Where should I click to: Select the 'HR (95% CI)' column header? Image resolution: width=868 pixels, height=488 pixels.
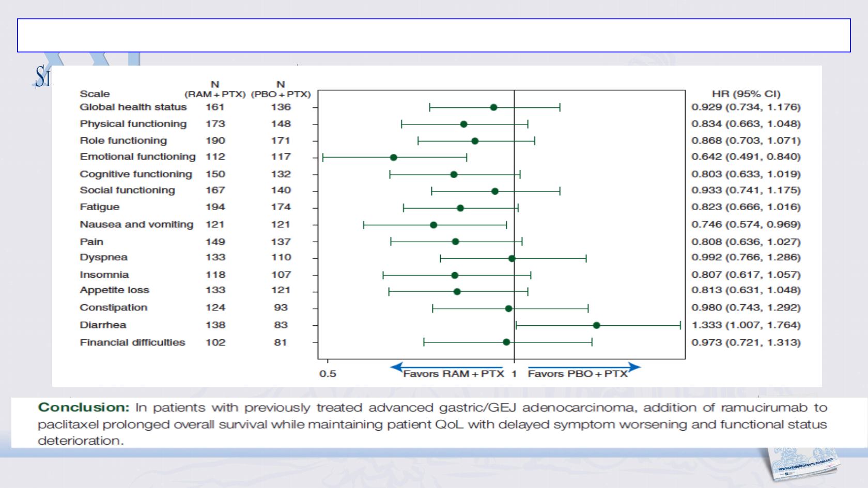pyautogui.click(x=746, y=94)
